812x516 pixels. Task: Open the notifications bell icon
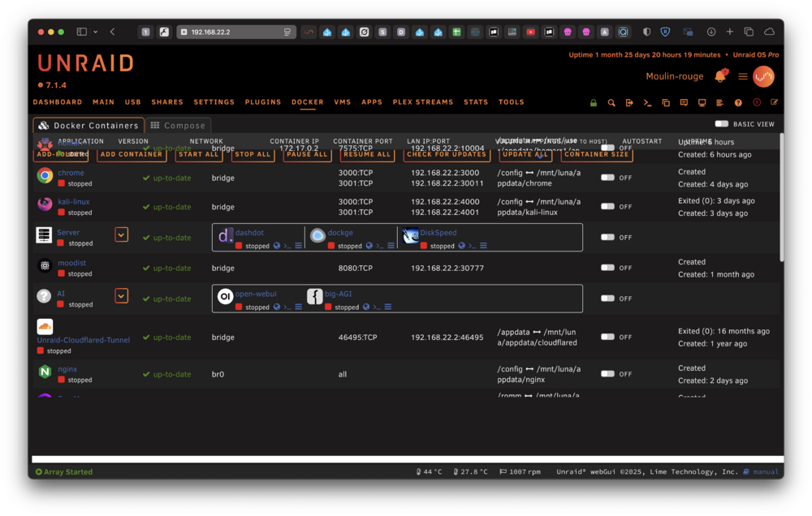click(x=720, y=76)
